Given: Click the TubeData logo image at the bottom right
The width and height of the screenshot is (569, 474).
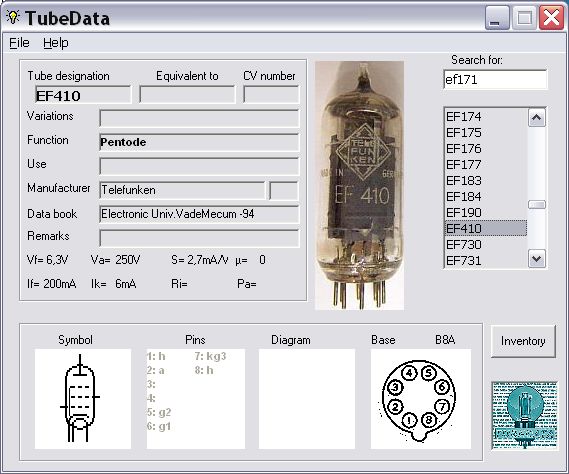Looking at the screenshot, I should pos(524,415).
